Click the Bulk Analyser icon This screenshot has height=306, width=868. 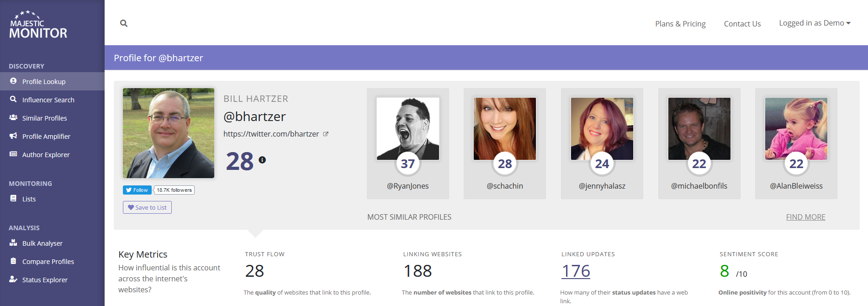coord(13,243)
